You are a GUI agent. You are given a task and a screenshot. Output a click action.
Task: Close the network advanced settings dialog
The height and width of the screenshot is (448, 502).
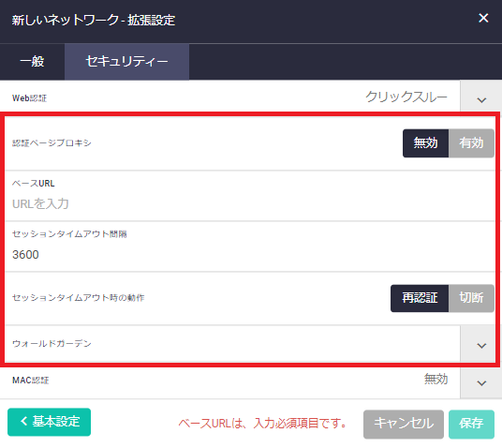tap(483, 18)
